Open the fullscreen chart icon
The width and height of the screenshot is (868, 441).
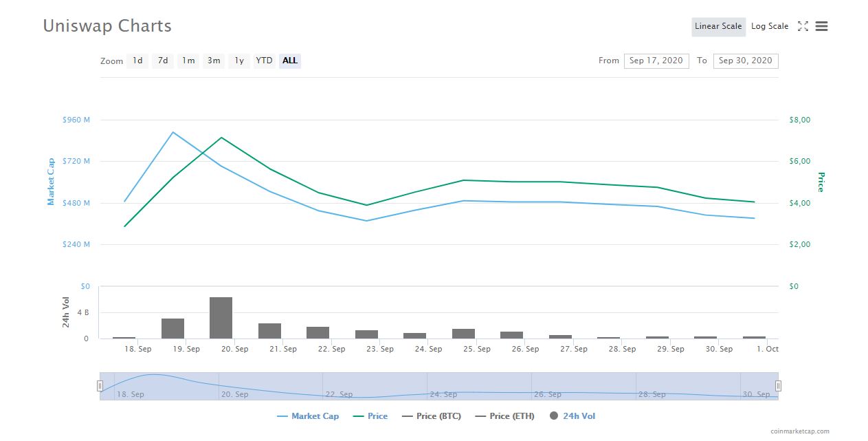[x=803, y=26]
